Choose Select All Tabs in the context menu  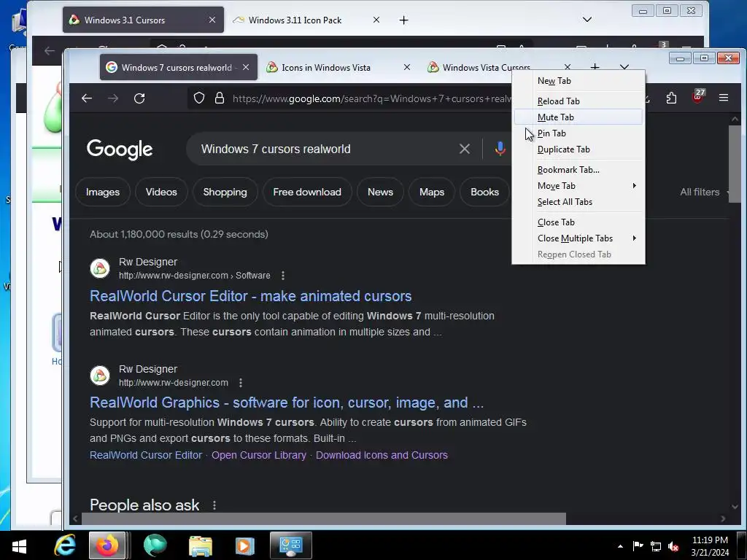pos(578,202)
